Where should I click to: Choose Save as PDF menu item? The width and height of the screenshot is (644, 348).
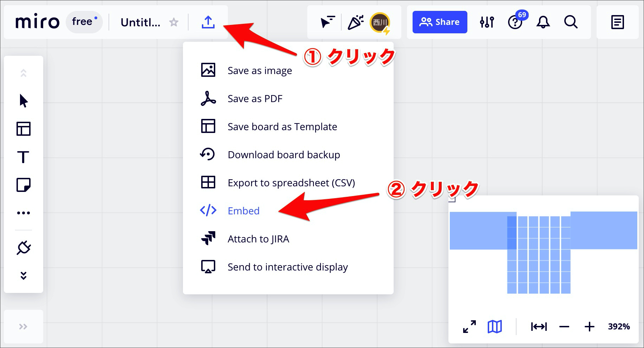255,99
